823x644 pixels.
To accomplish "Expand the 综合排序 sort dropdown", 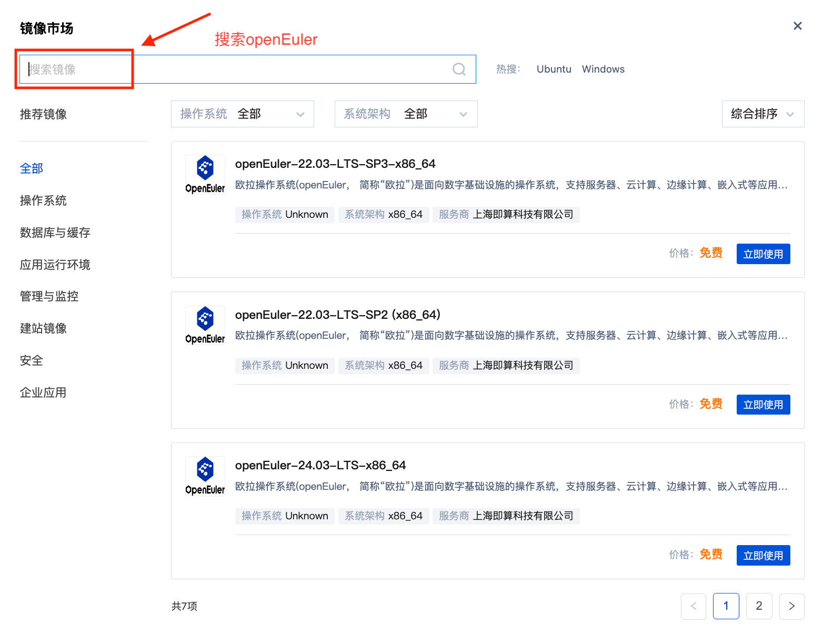I will [x=762, y=114].
